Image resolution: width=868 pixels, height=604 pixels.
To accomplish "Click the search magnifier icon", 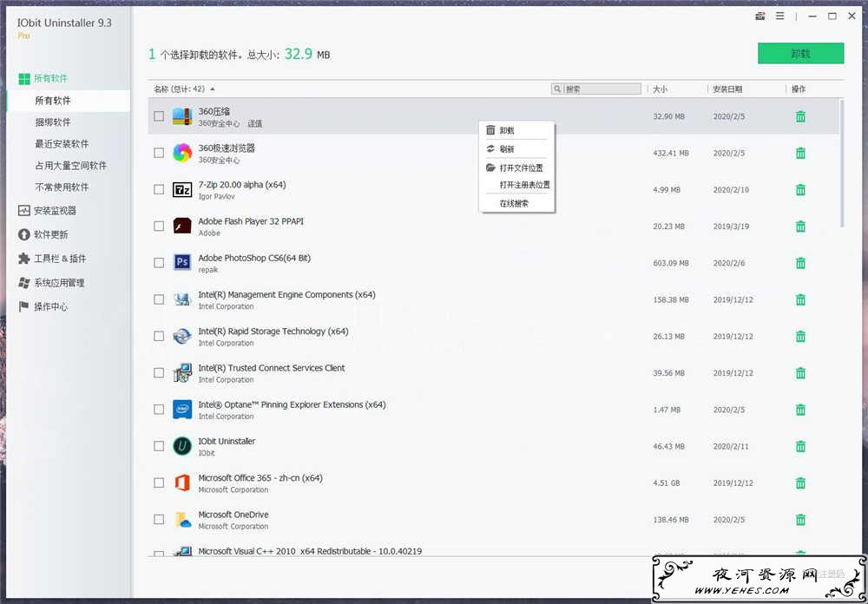I will click(x=557, y=89).
